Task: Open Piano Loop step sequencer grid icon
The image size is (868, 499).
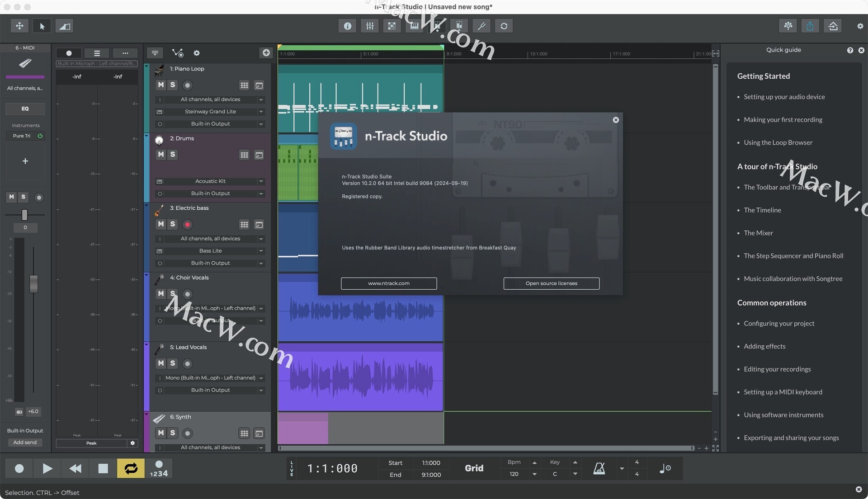Action: tap(244, 85)
